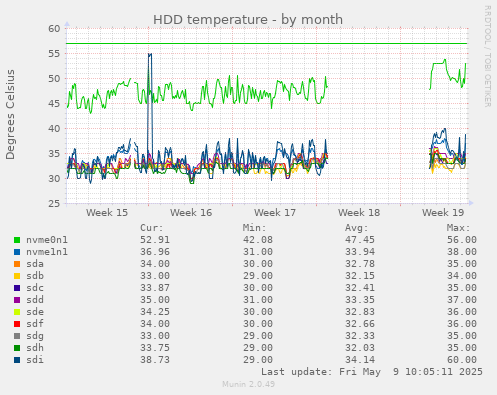The image size is (497, 395).
Task: Click sdh current value 33.75
Action: [x=155, y=348]
